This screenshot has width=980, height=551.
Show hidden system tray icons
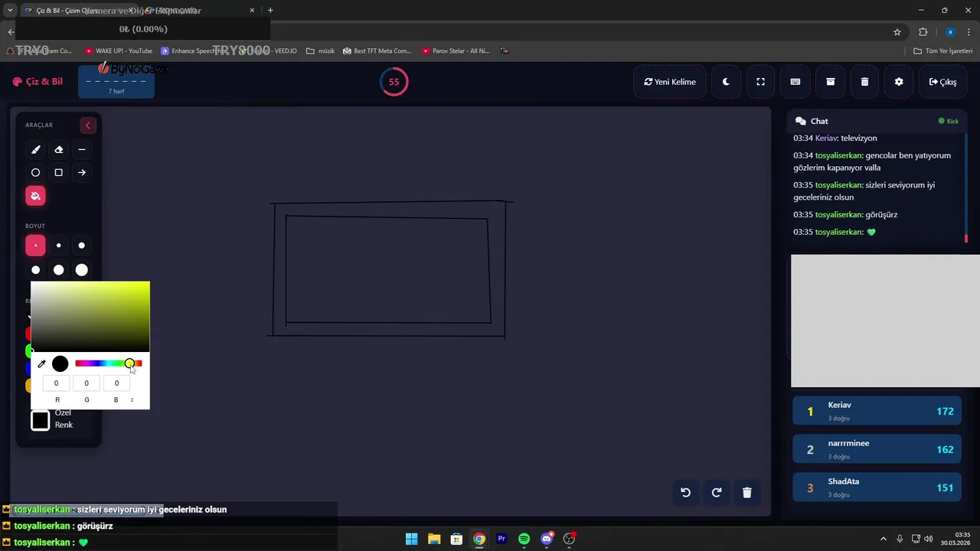point(883,539)
